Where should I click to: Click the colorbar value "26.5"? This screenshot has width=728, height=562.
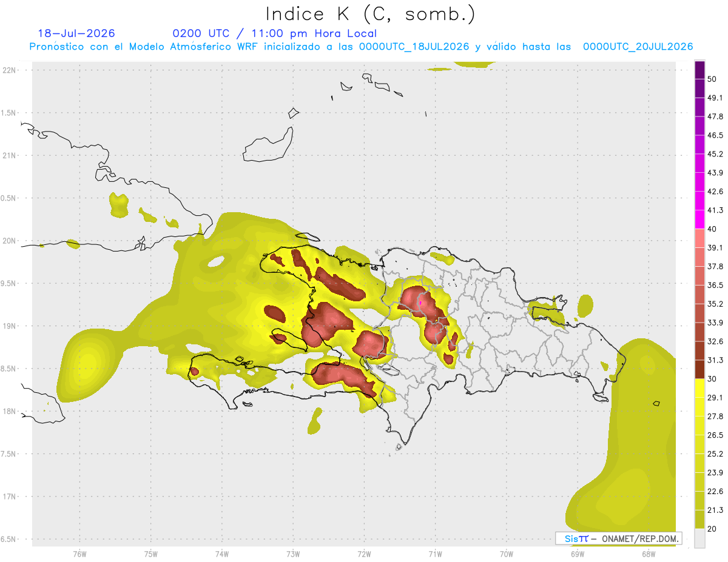point(715,435)
